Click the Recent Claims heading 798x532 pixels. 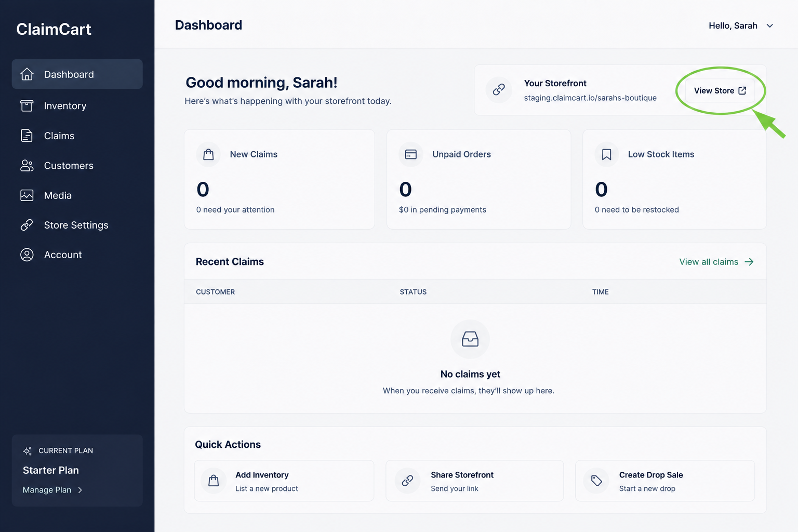[230, 262]
